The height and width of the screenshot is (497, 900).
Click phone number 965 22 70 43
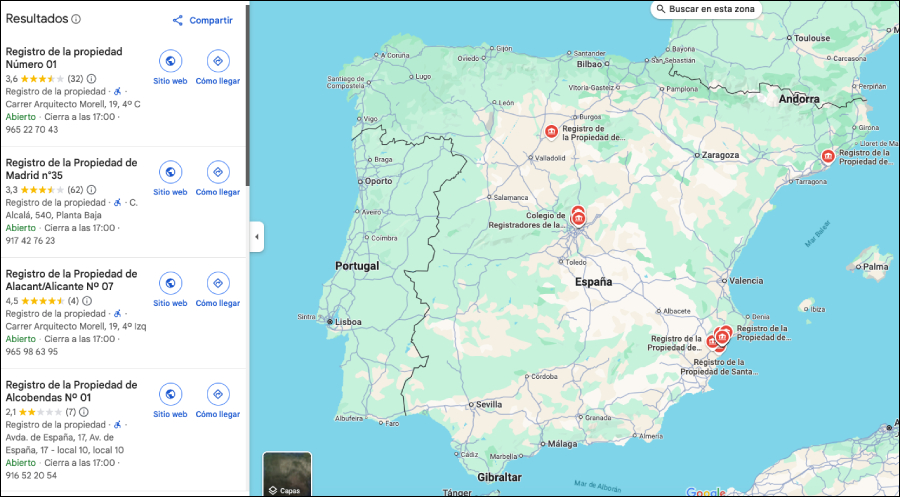(x=32, y=129)
